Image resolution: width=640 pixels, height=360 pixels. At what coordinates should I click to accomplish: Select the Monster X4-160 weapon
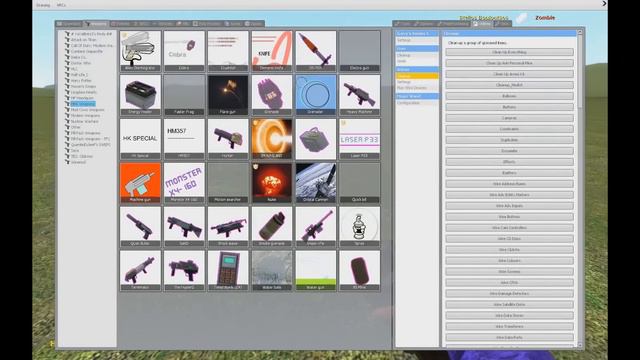tap(184, 182)
